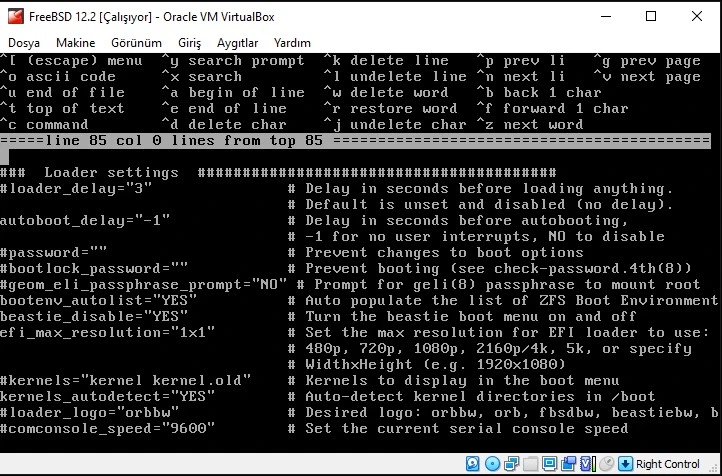The image size is (722, 476).
Task: Click the efi_max_resolution="1x1" line
Action: [107, 332]
